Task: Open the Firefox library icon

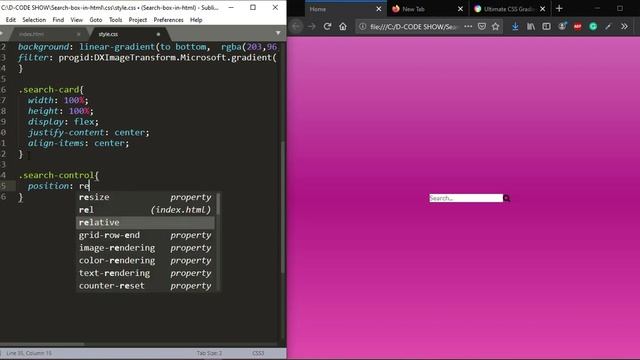Action: click(531, 27)
